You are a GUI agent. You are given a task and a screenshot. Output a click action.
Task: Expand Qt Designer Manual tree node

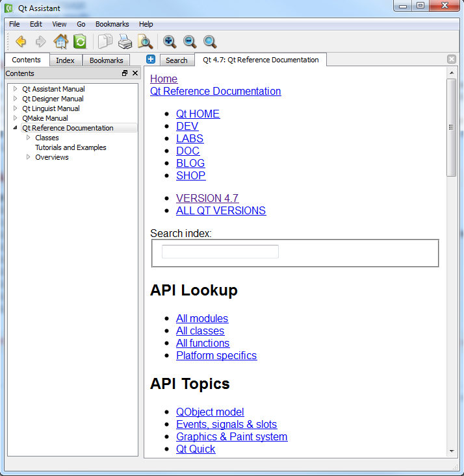15,98
